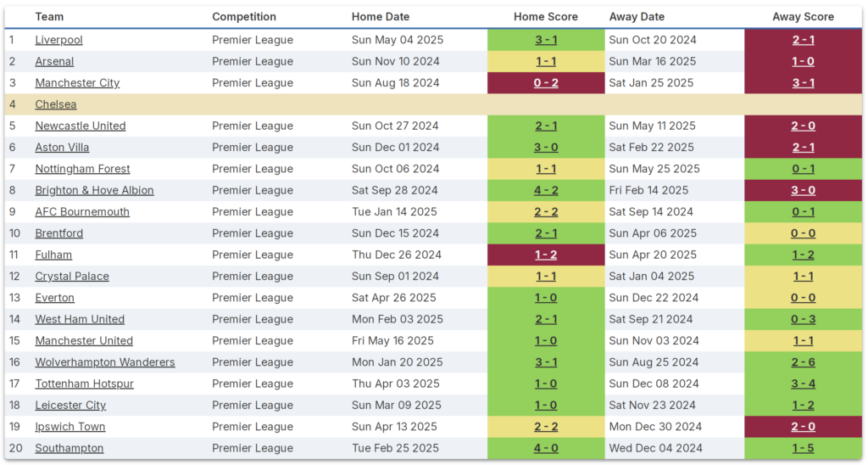Open Liverpool's 3 - 1 home score
This screenshot has height=465, width=868.
coord(546,40)
